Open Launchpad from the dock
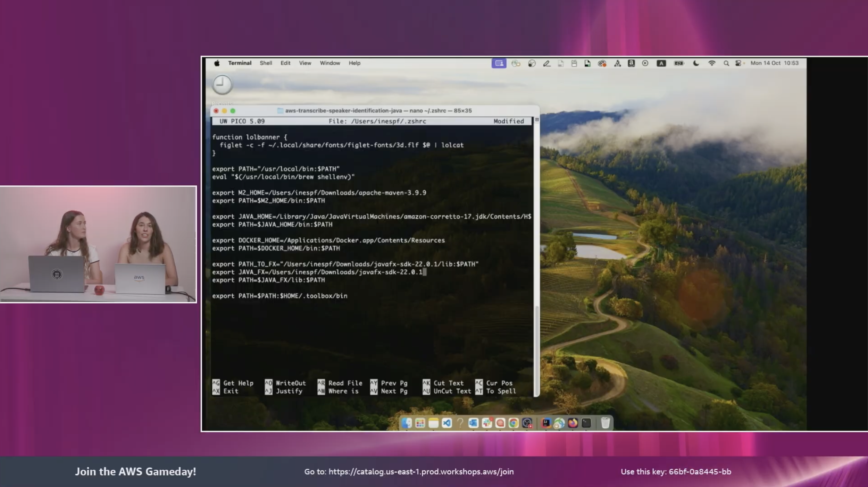This screenshot has width=868, height=487. 420,423
